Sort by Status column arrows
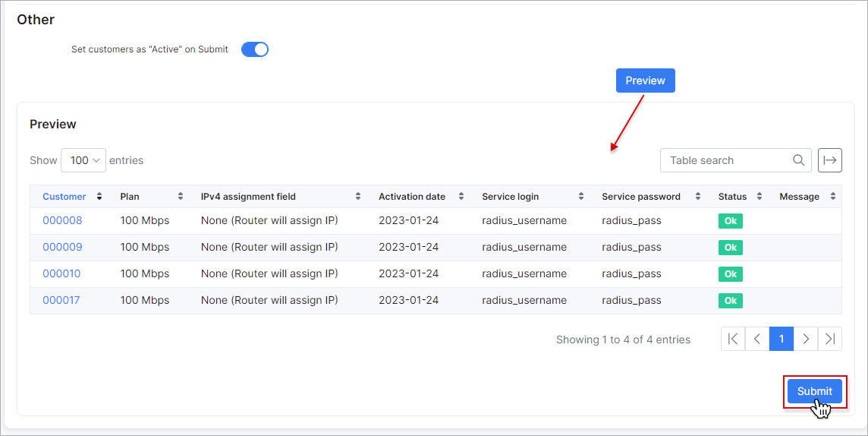 pyautogui.click(x=759, y=197)
